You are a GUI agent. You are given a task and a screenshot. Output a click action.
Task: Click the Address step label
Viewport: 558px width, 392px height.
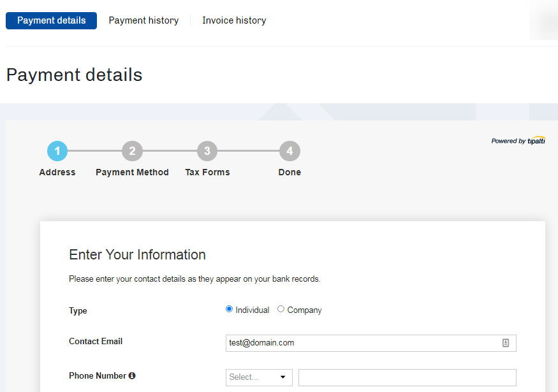tap(57, 172)
